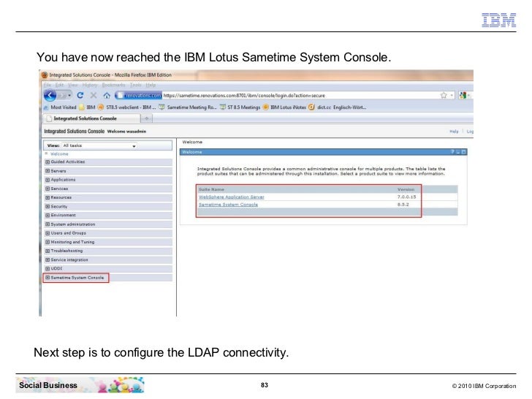
Task: Expand the Services node
Action: pyautogui.click(x=47, y=189)
